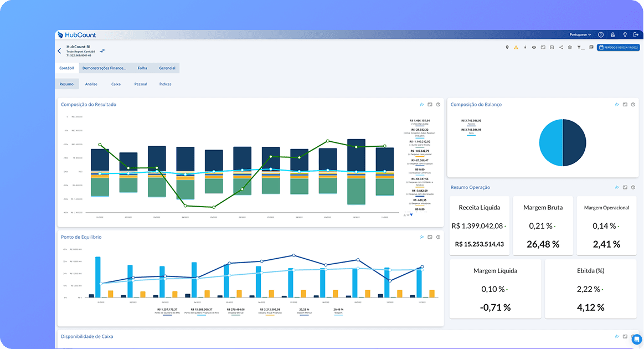Select the Demonstrações Finance... tab

(104, 68)
